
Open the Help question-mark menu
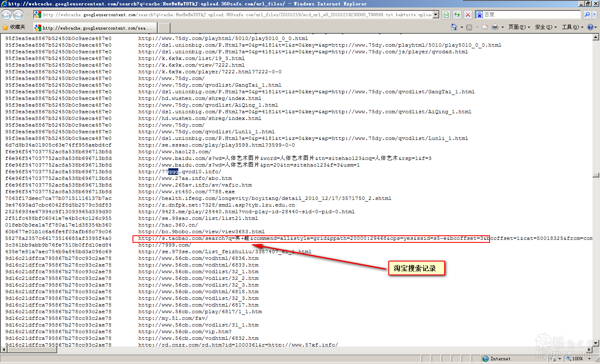(x=592, y=27)
